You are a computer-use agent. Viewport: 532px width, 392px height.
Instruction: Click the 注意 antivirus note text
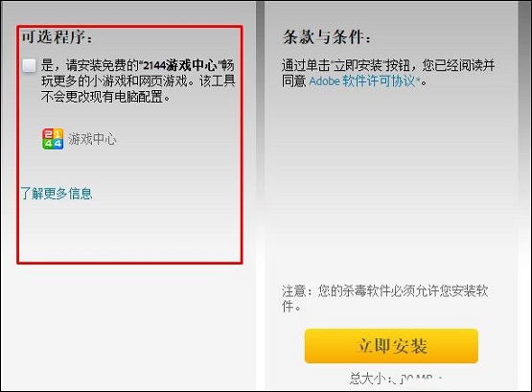tap(385, 298)
